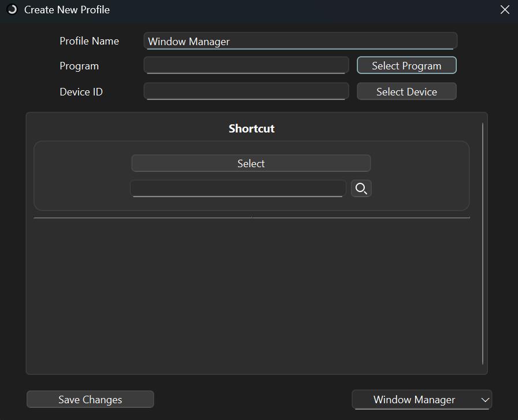Click the Profile Name text field
This screenshot has height=420, width=518.
coord(300,41)
